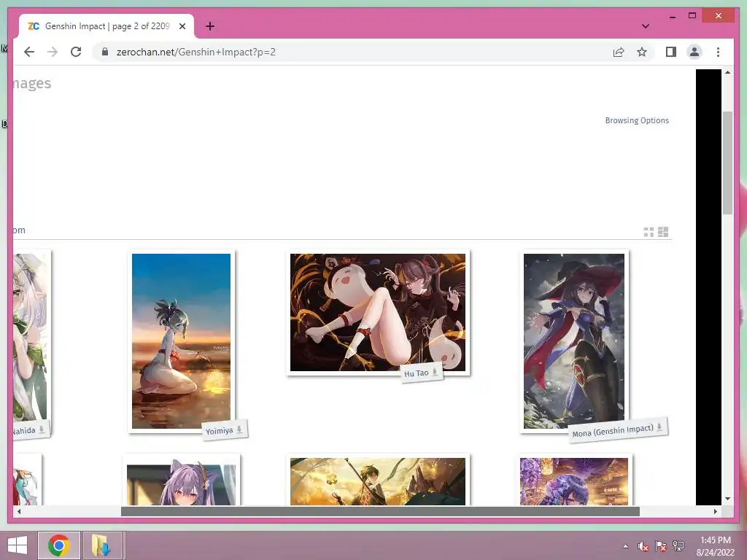Viewport: 747px width, 560px height.
Task: Download the Hu Tao image via arrow icon
Action: (435, 372)
